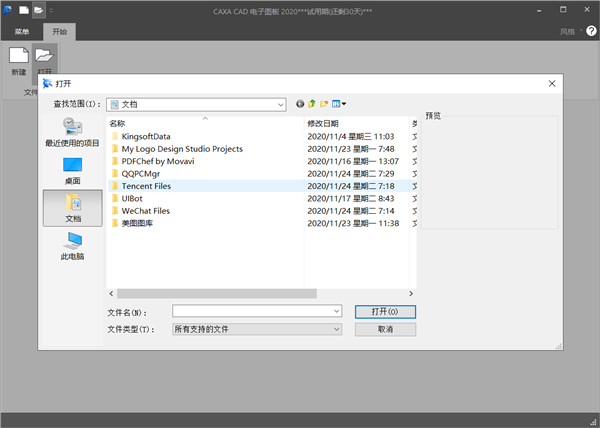Click the date 2020/11/16 星期一 13:07
This screenshot has width=600, height=428.
(x=353, y=161)
